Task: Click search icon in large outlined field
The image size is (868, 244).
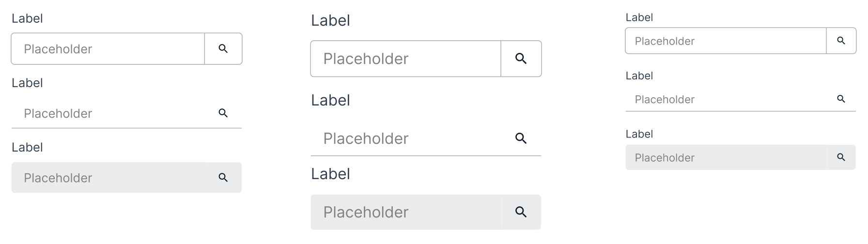Action: (521, 59)
